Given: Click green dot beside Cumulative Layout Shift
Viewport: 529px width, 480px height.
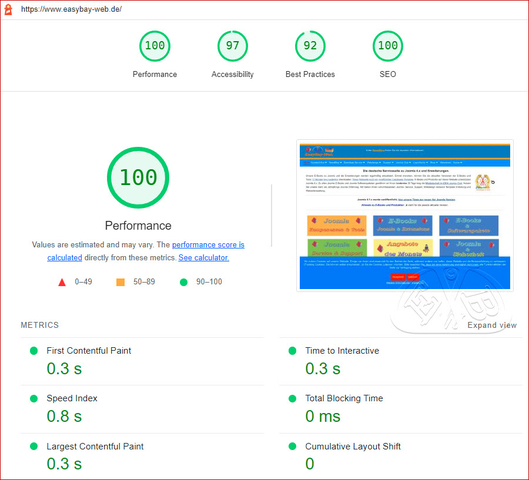Looking at the screenshot, I should tap(293, 447).
